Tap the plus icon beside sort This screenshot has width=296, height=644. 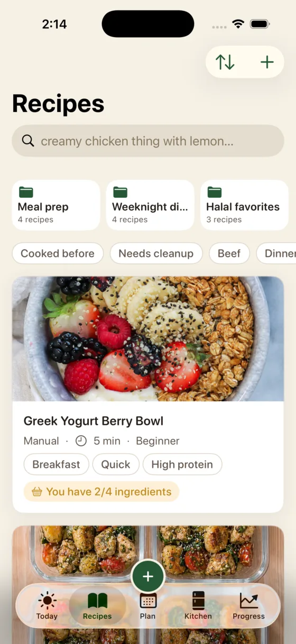pyautogui.click(x=267, y=62)
